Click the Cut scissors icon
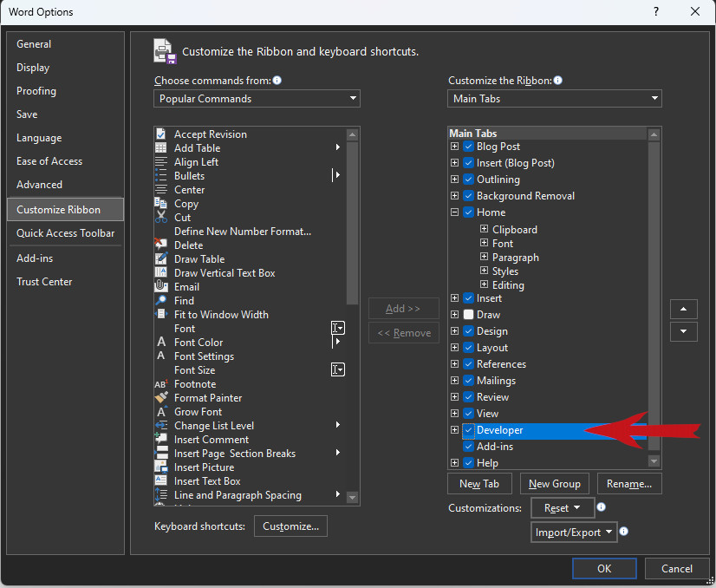This screenshot has width=716, height=588. click(160, 217)
